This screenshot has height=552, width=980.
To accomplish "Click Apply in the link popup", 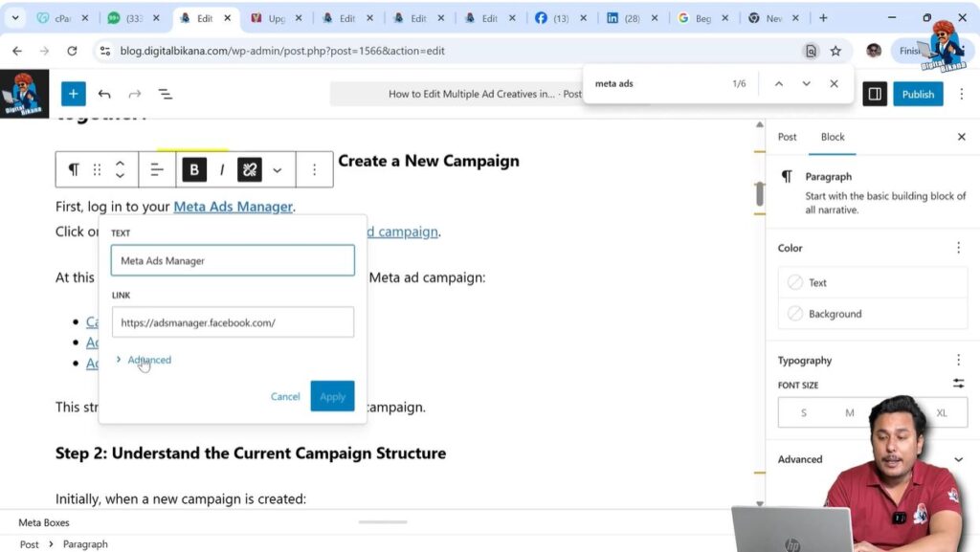I will click(x=332, y=395).
